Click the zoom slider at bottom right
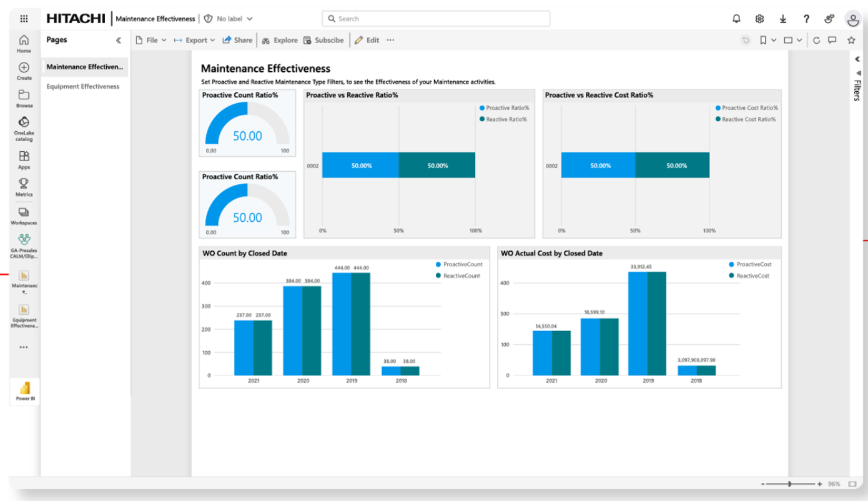This screenshot has height=501, width=868. click(x=791, y=484)
